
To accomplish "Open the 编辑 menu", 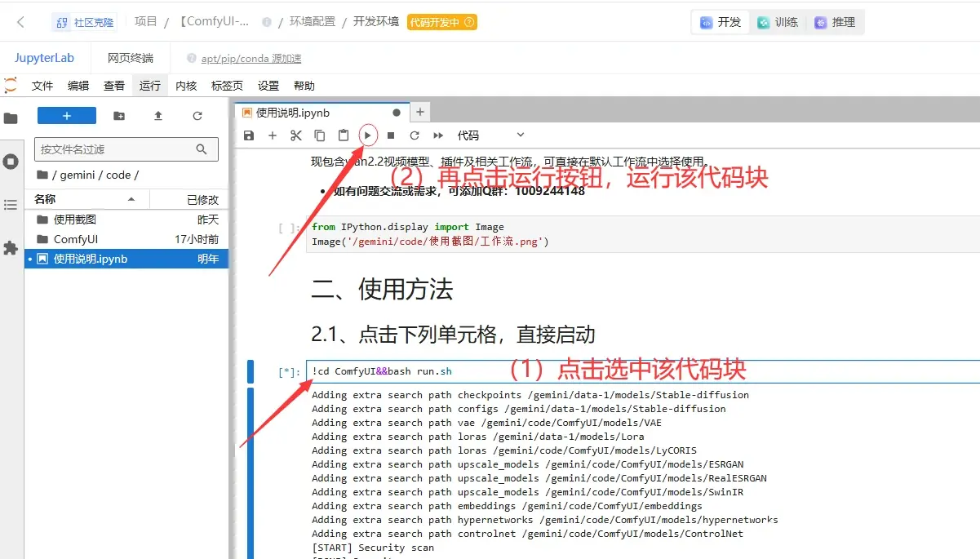I will click(x=78, y=86).
